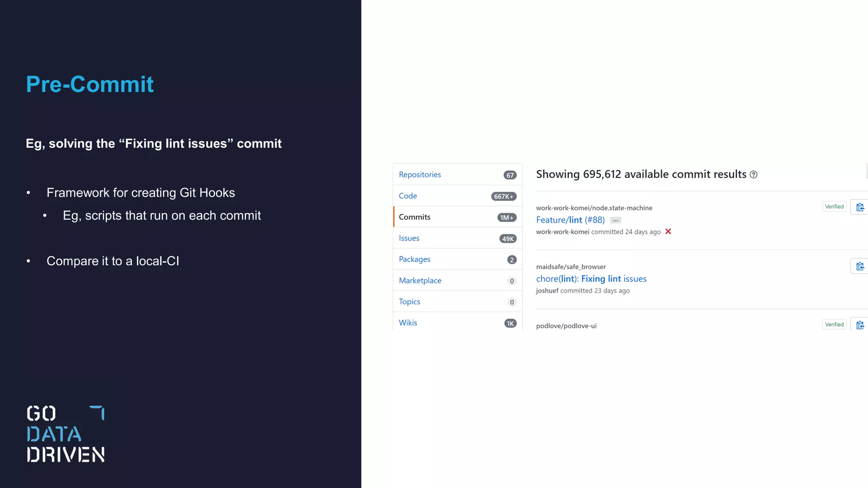Screen dimensions: 868x488
Task: Click the GoDataDriven logo
Action: pos(66,434)
